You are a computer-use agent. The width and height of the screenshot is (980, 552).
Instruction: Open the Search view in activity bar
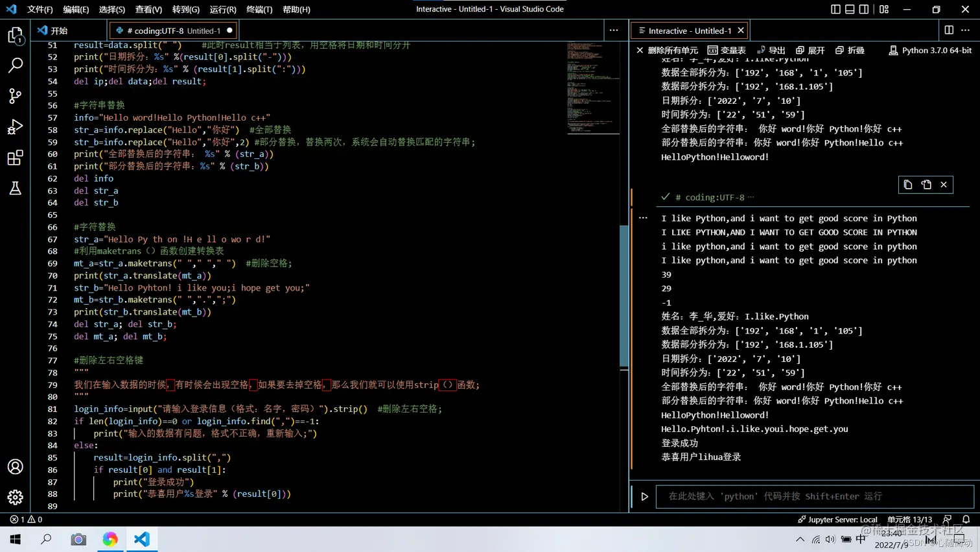pyautogui.click(x=15, y=65)
